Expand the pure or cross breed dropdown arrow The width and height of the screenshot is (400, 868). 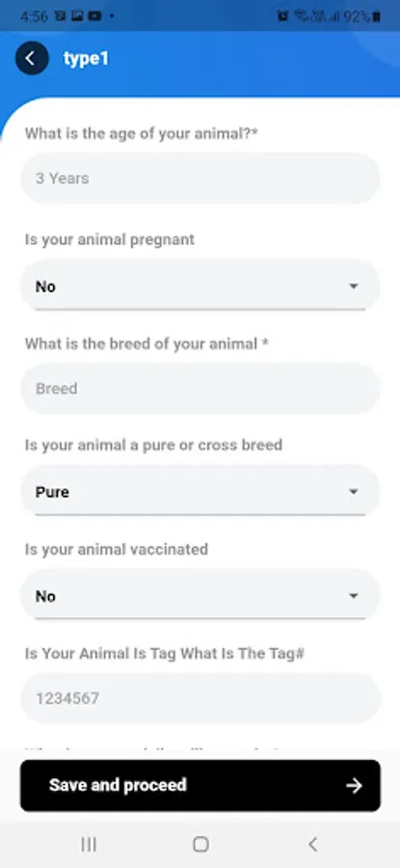click(x=354, y=492)
